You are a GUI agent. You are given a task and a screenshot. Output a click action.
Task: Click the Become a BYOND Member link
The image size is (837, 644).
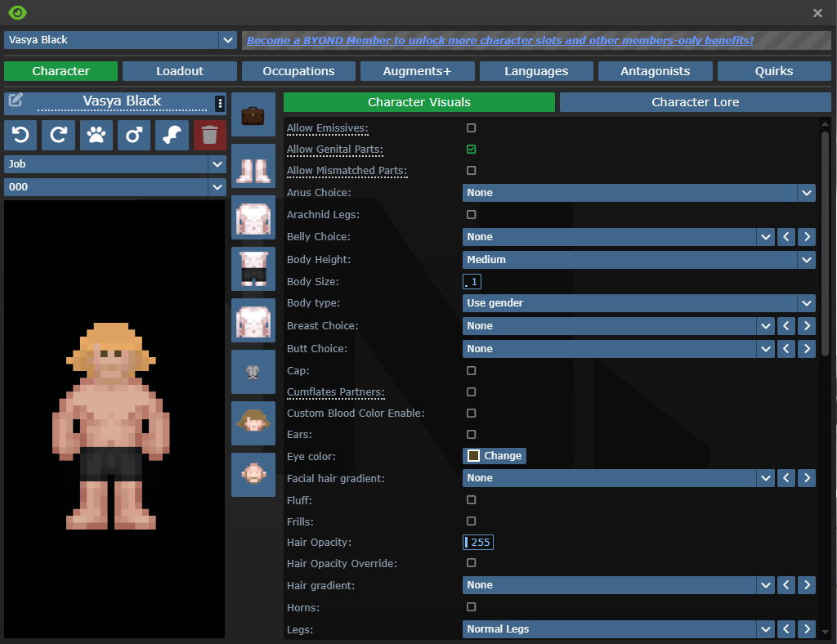click(x=500, y=40)
